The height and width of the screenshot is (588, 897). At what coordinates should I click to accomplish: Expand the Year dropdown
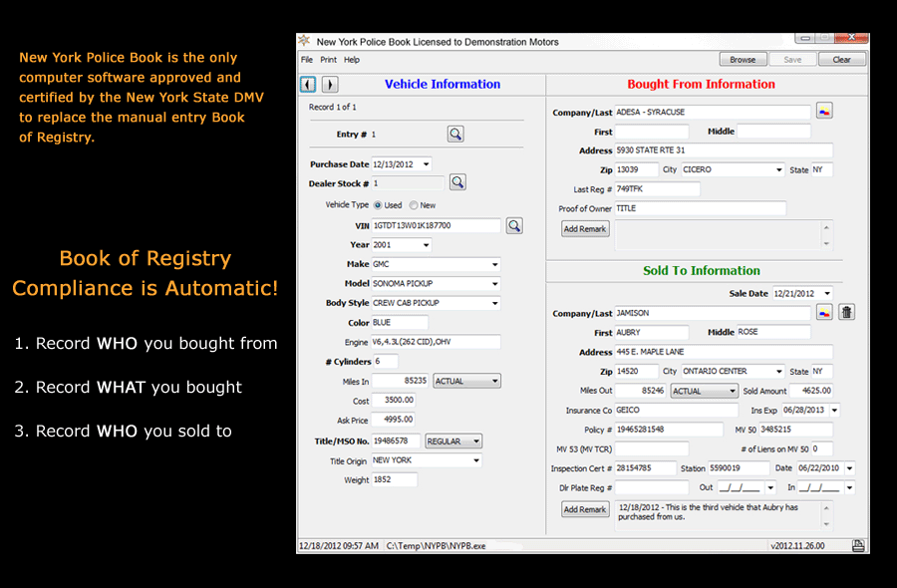click(x=427, y=245)
